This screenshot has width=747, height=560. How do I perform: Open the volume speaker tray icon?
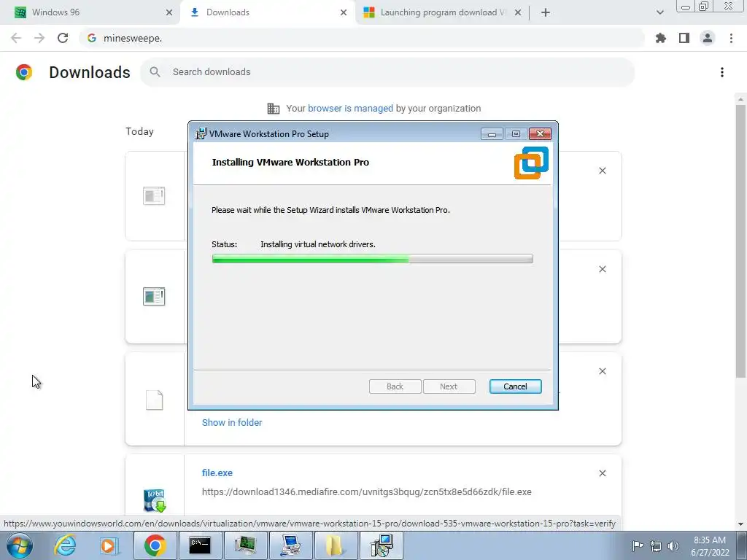(673, 546)
